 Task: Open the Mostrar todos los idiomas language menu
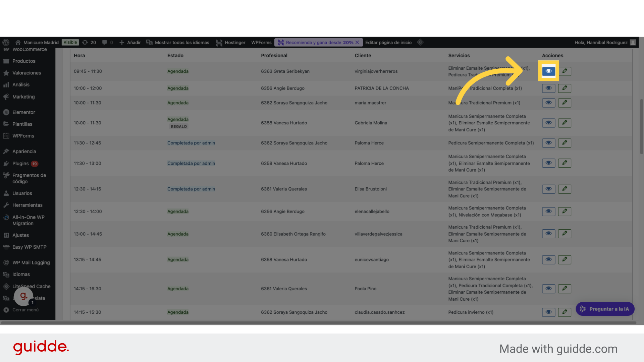point(178,43)
